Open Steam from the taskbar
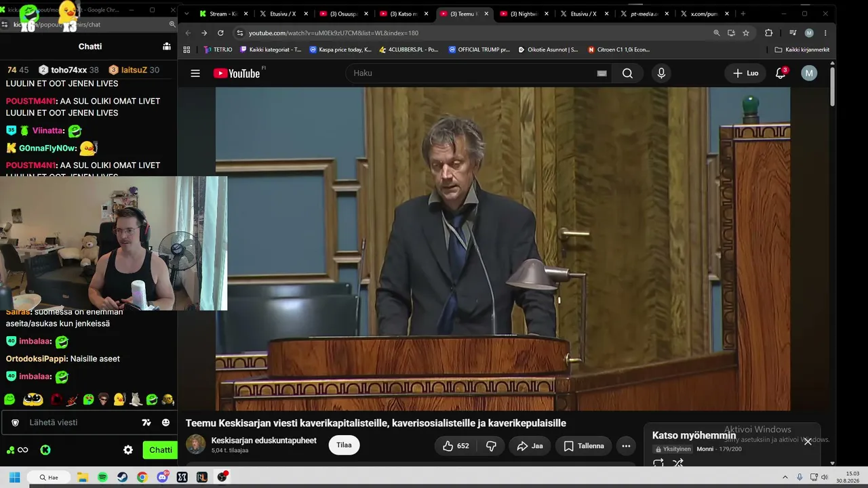 pos(122,477)
